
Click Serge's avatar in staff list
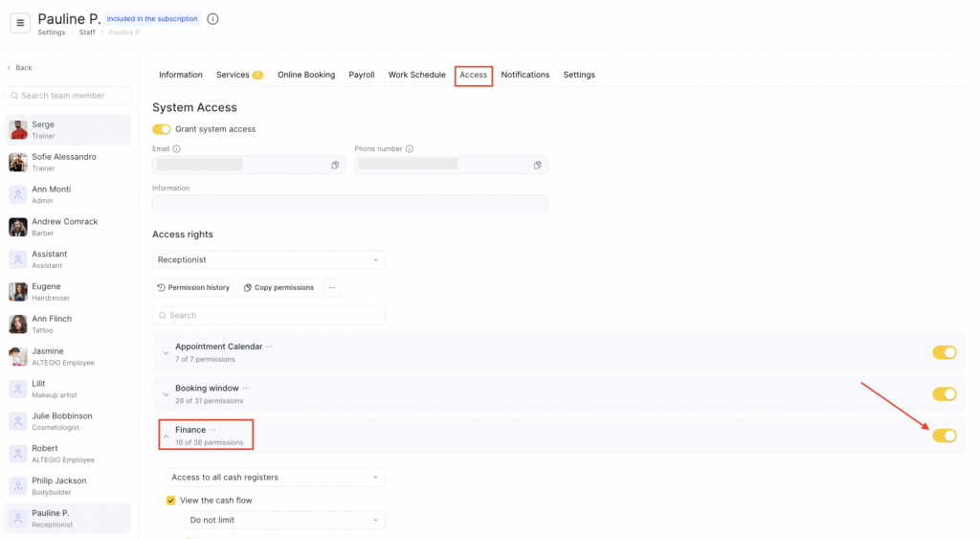(18, 130)
